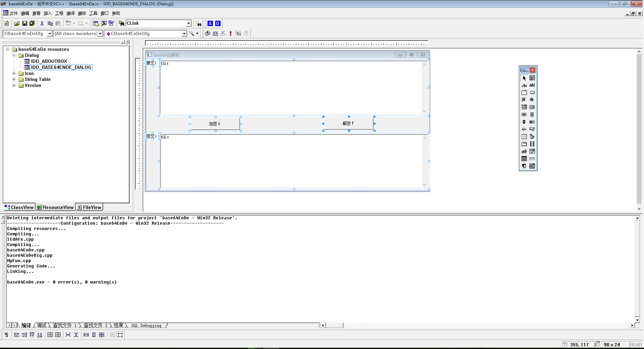Expand the String Table folder
This screenshot has height=349, width=644.
point(14,79)
